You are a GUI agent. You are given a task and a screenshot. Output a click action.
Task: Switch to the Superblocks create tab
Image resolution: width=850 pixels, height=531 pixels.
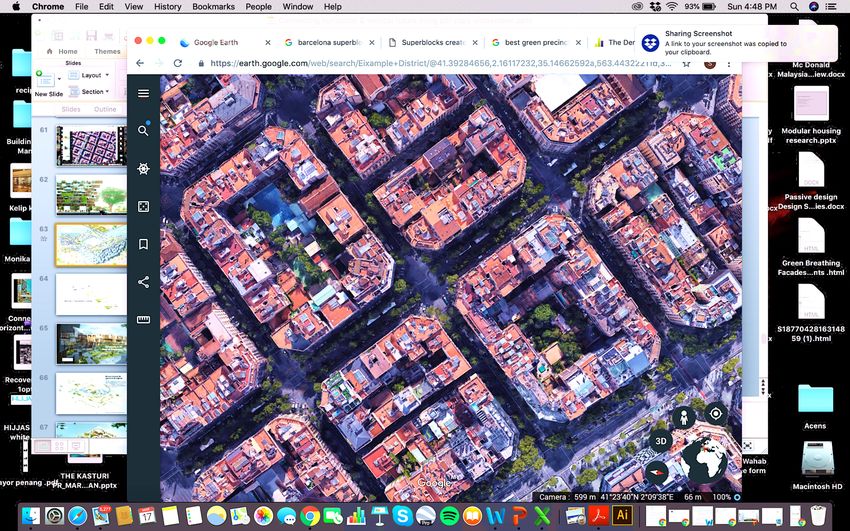(433, 42)
